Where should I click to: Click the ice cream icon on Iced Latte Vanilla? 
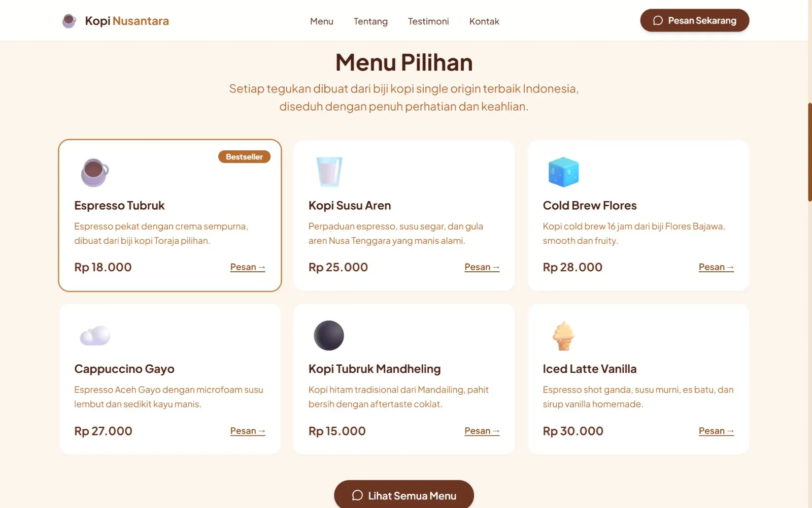pyautogui.click(x=563, y=335)
